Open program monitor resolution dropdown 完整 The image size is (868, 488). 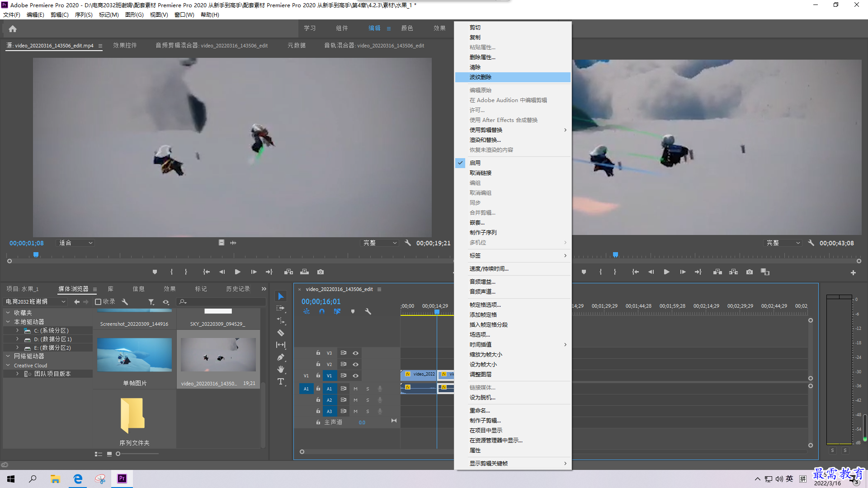(x=783, y=243)
